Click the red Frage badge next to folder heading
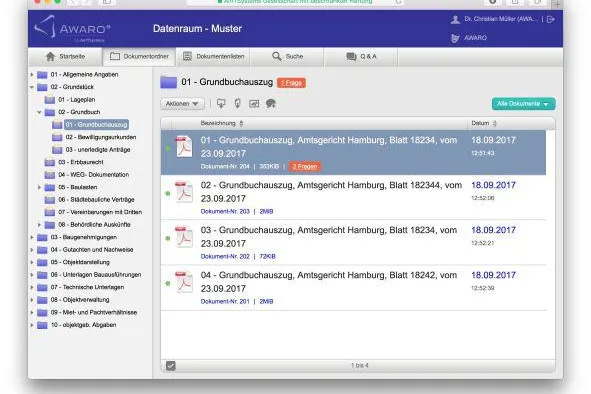This screenshot has width=591, height=394. click(291, 83)
